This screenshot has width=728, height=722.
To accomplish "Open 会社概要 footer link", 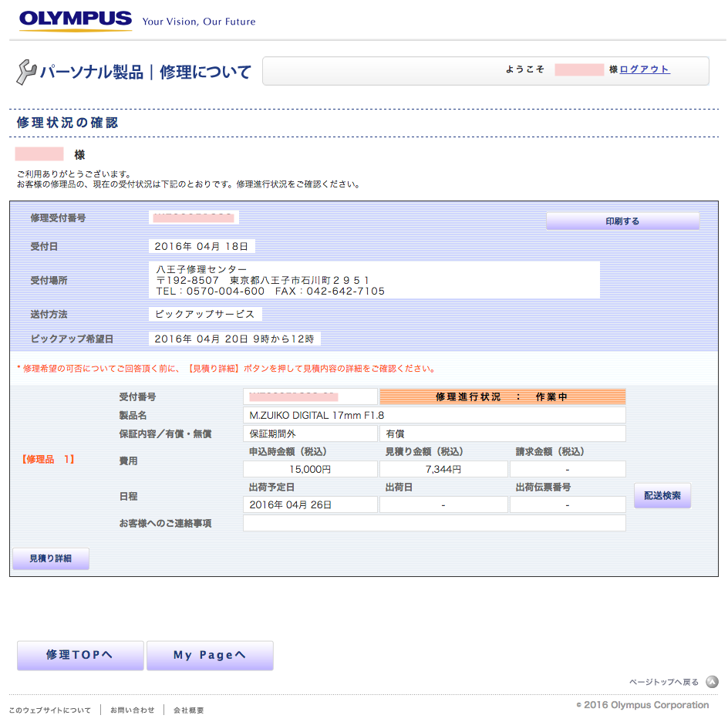I will (188, 710).
